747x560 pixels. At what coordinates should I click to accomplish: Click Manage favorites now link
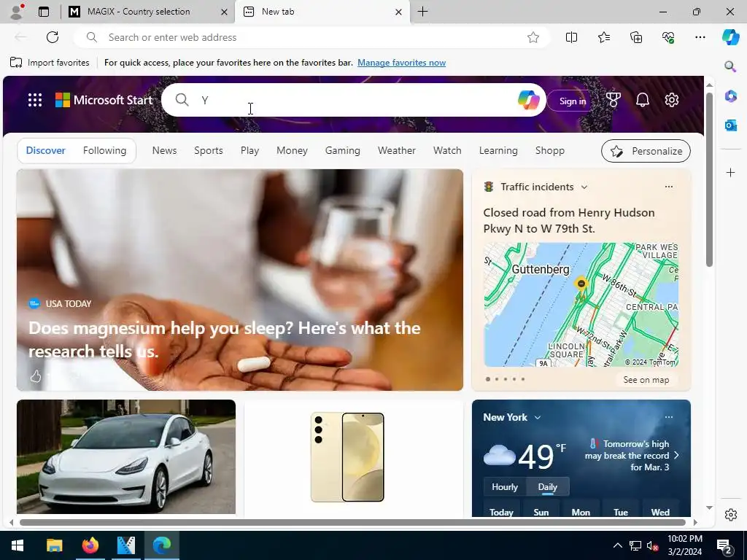(402, 63)
